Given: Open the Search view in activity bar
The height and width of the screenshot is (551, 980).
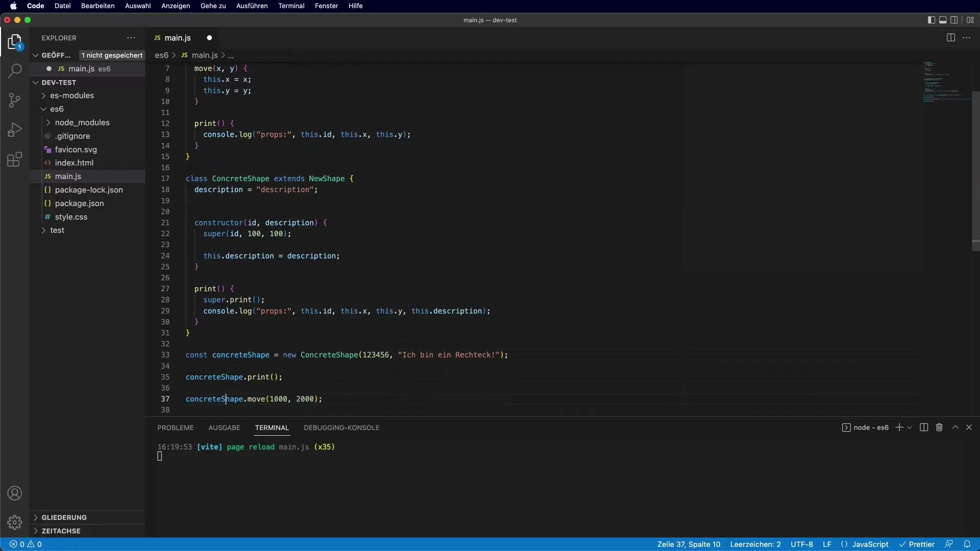Looking at the screenshot, I should point(15,70).
